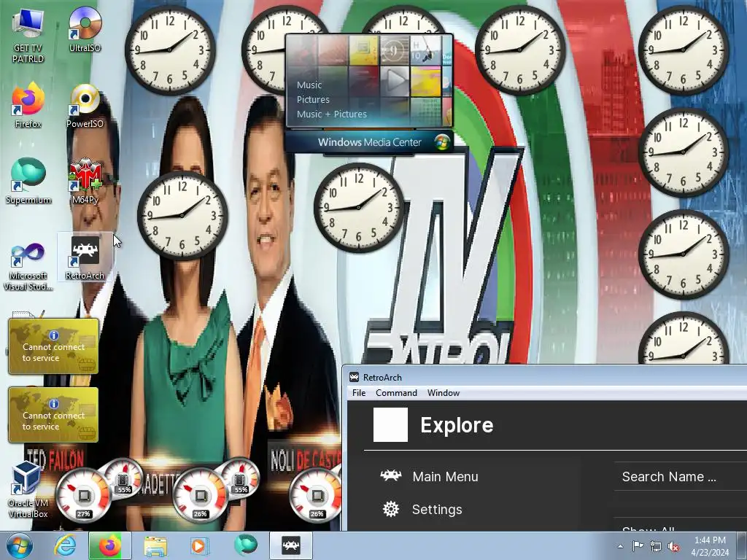Screen dimensions: 747x560
Task: Open the Windows Start orb
Action: [x=19, y=545]
